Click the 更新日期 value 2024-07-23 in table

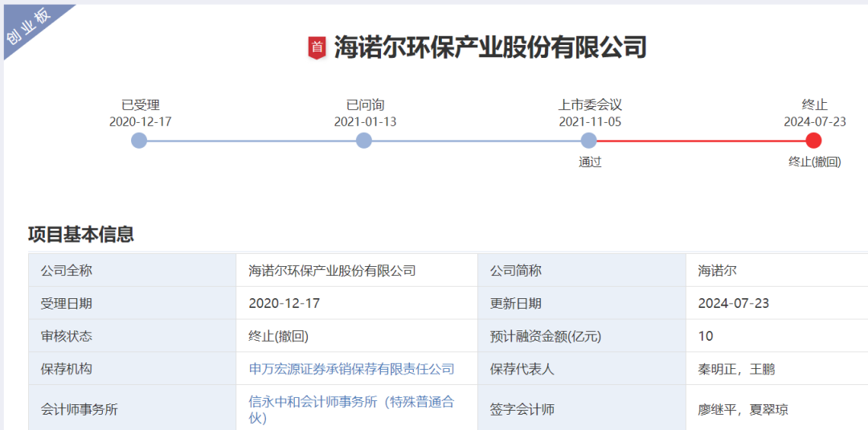tap(734, 304)
